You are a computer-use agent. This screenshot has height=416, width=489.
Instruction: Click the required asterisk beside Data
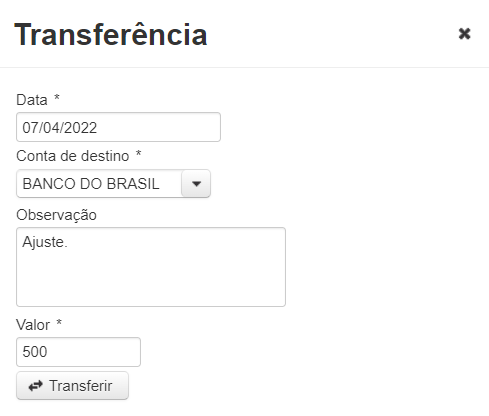coord(57,97)
